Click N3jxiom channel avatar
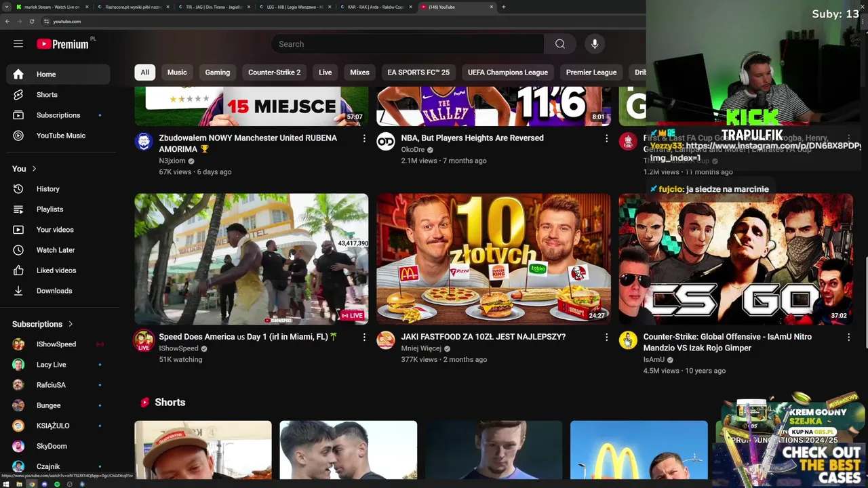868x488 pixels. click(x=144, y=141)
